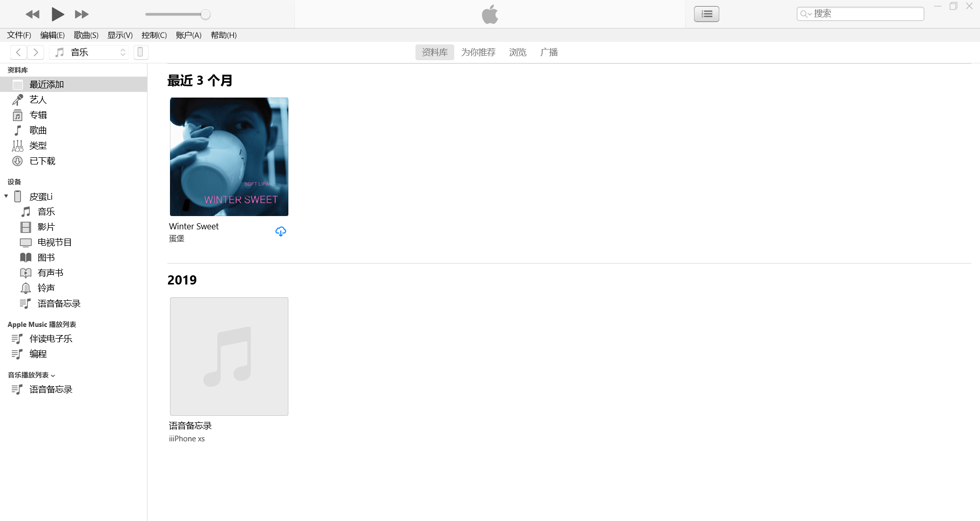Select 类型 in the library sidebar
980x521 pixels.
[x=73, y=146]
